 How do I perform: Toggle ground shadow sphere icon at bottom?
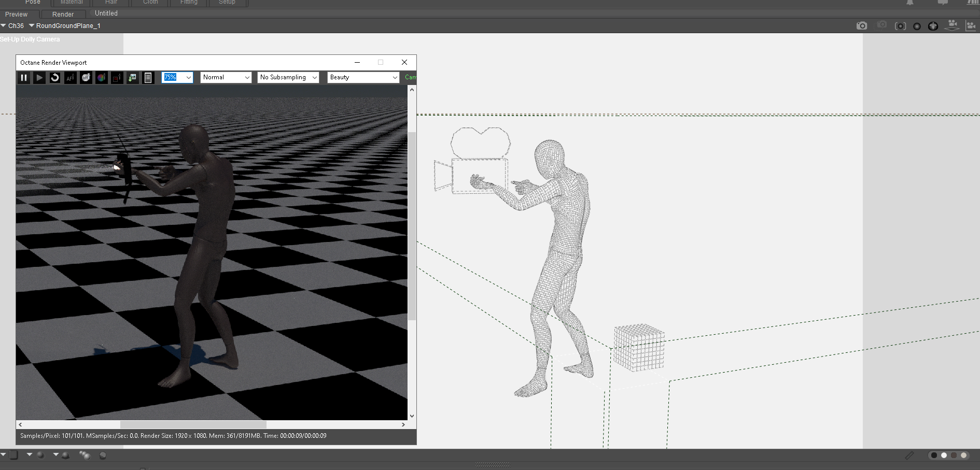click(x=65, y=455)
